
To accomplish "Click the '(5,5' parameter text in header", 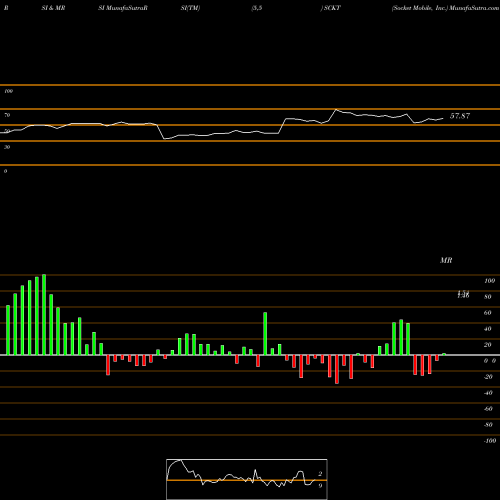I will (257, 8).
